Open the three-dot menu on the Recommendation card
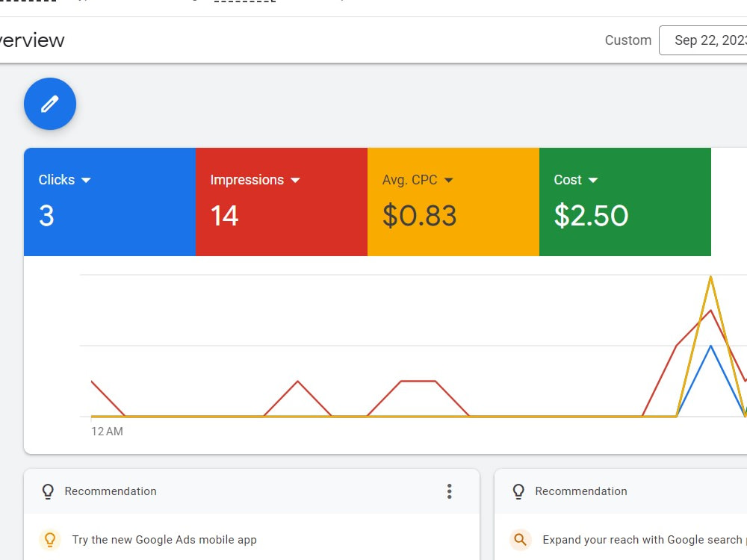Screen dimensions: 747x560 pos(449,491)
